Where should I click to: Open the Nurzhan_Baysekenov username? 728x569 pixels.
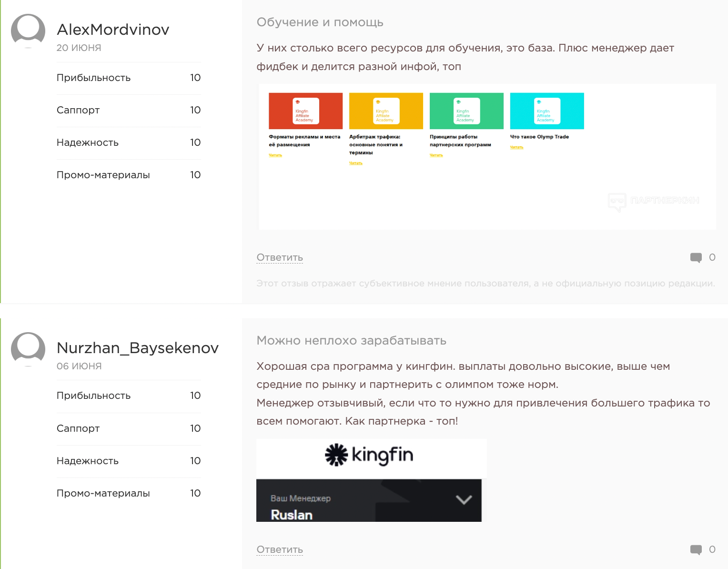(x=138, y=348)
